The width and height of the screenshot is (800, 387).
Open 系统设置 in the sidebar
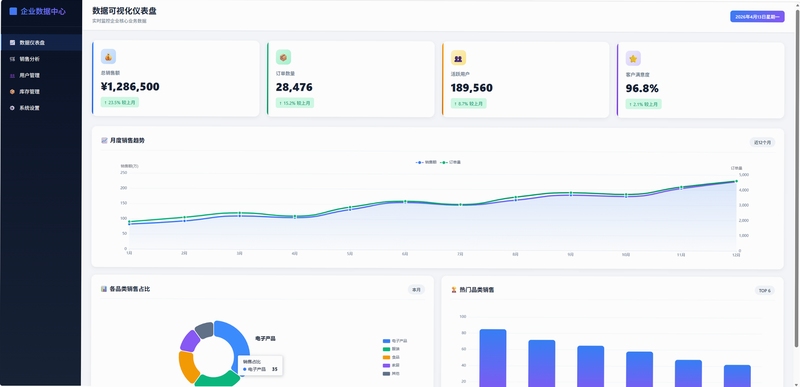pos(41,108)
